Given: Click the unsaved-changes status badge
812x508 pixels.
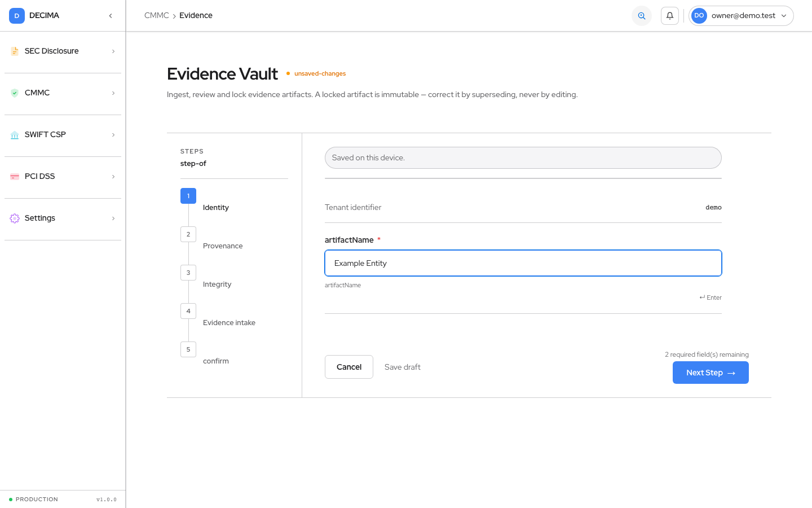Looking at the screenshot, I should 316,73.
